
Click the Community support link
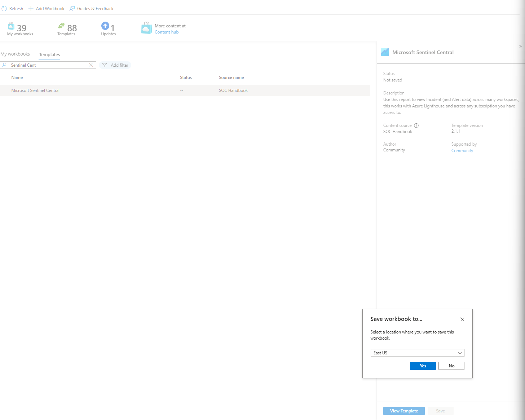pyautogui.click(x=462, y=151)
